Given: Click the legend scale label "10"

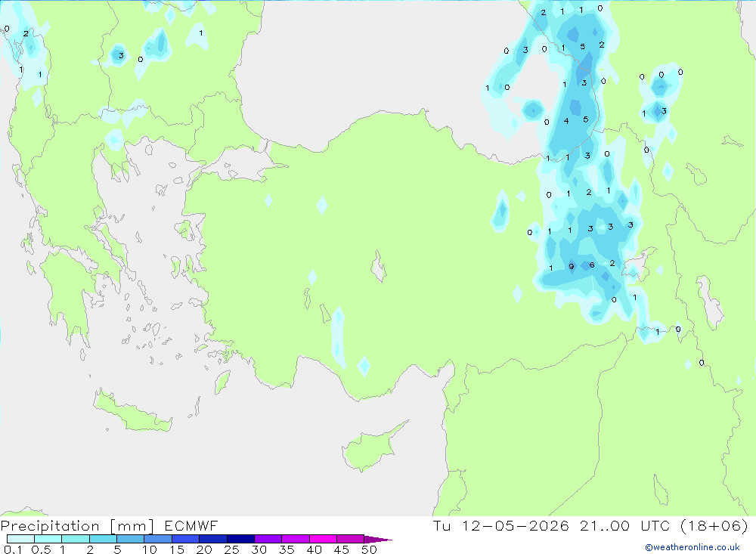Looking at the screenshot, I should pos(150,549).
